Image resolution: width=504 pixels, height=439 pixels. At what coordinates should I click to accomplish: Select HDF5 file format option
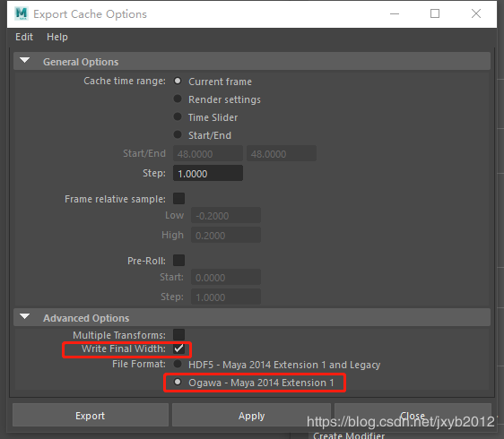click(x=178, y=364)
